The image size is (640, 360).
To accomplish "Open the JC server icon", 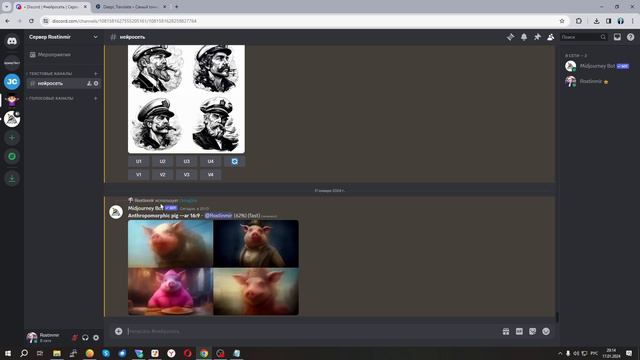I will (x=12, y=82).
